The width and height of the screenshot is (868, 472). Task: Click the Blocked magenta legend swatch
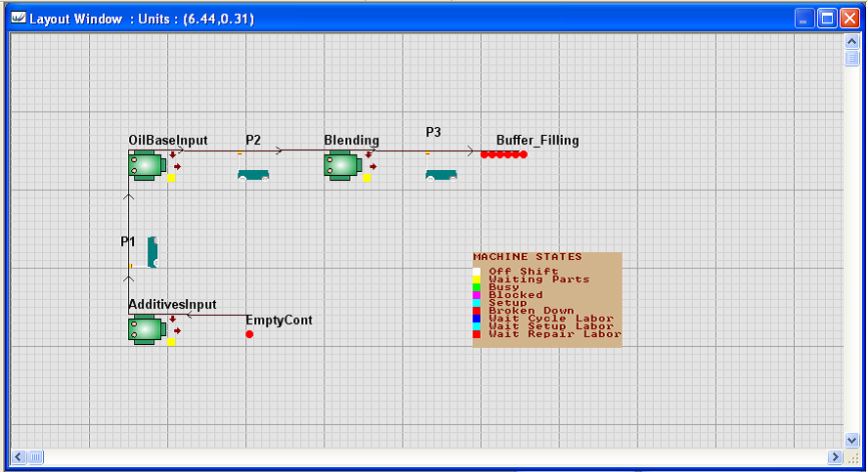click(x=477, y=295)
